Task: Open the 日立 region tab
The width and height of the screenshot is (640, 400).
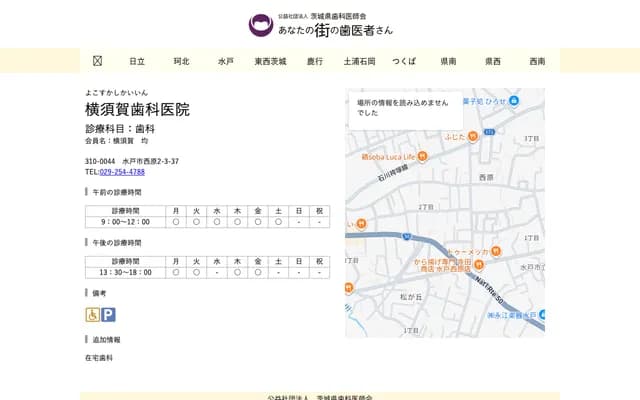Action: click(137, 61)
